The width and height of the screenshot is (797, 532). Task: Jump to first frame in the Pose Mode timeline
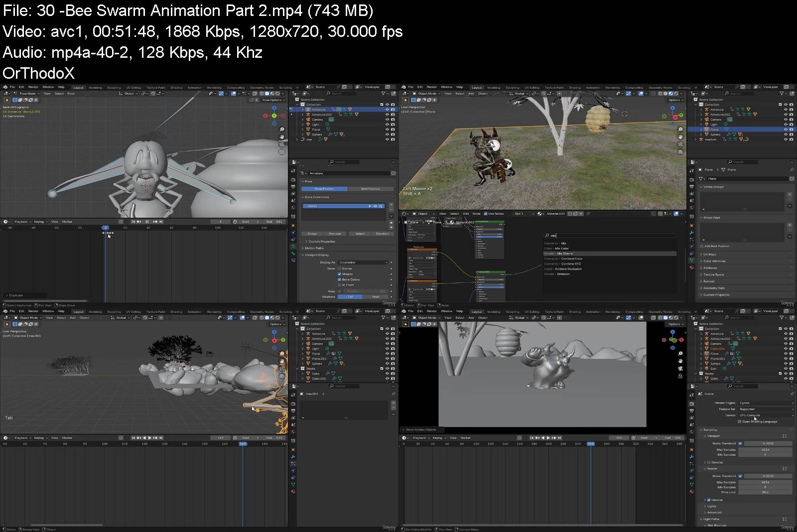point(133,222)
